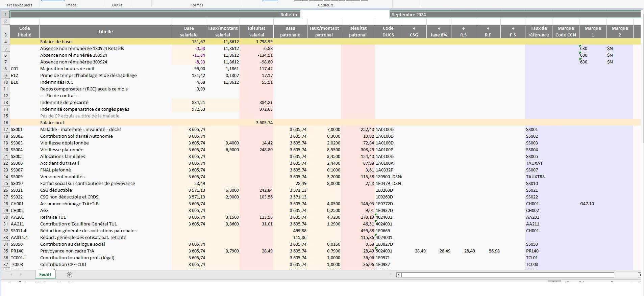Click the 'Libellé' column header cell
644x296 pixels.
click(105, 31)
